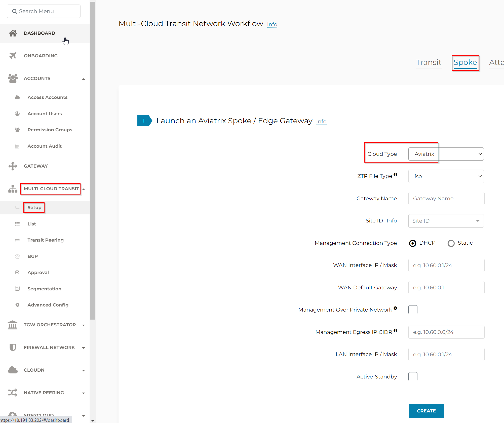
Task: Click the Permission Groups icon
Action: pos(17,130)
